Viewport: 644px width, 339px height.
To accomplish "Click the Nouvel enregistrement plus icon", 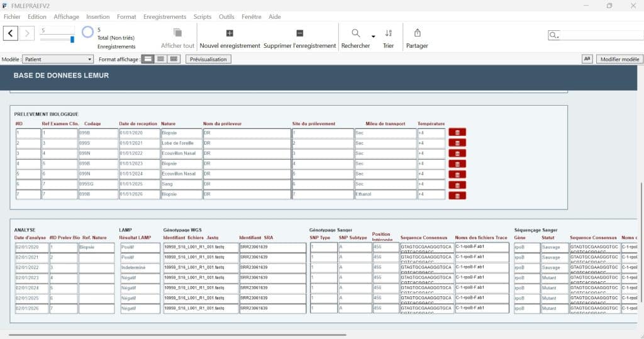I will click(230, 33).
